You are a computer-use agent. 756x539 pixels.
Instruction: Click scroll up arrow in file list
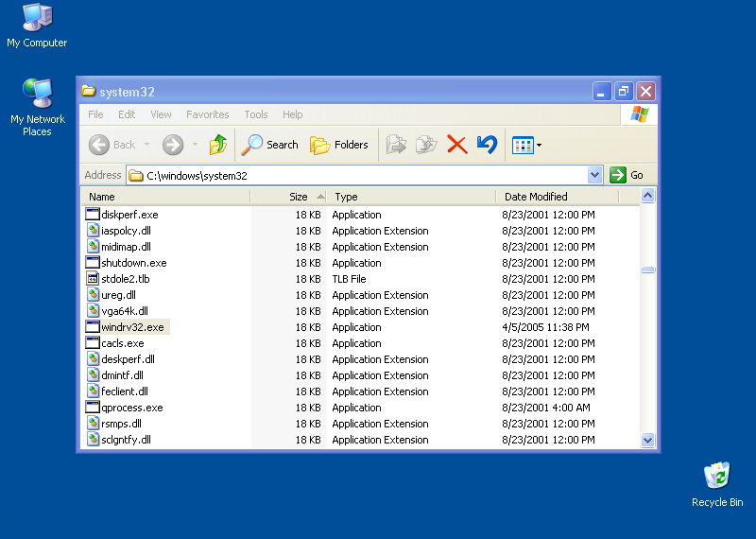tap(647, 196)
